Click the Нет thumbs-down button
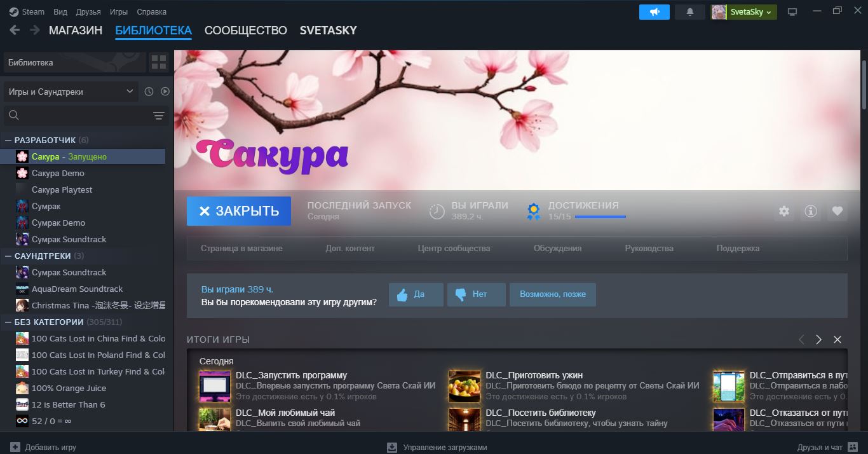Image resolution: width=868 pixels, height=454 pixels. click(477, 294)
